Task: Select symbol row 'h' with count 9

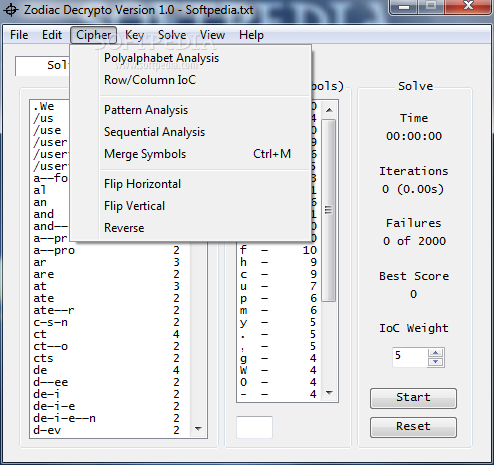Action: tap(279, 262)
